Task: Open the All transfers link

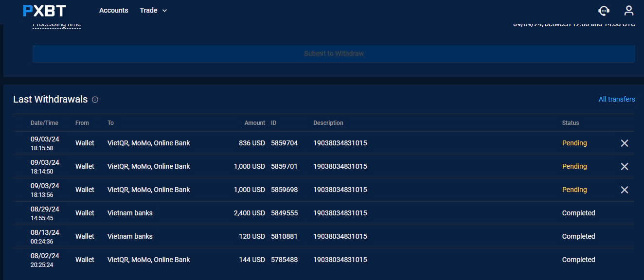Action: (x=617, y=99)
